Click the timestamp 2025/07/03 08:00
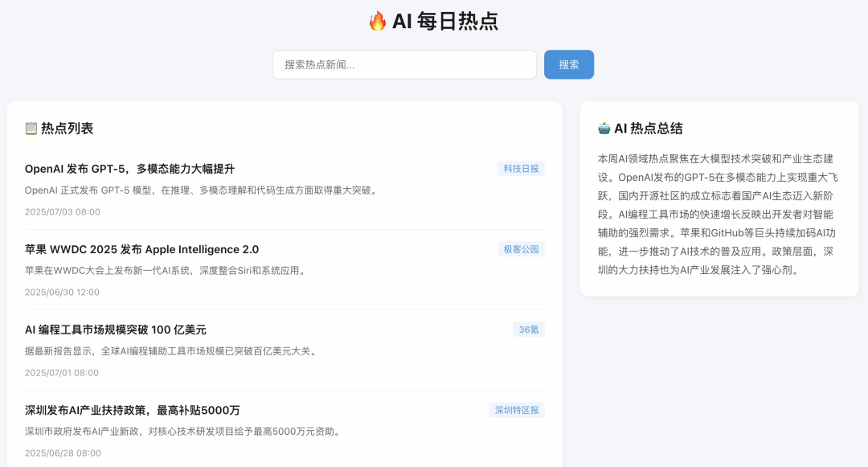This screenshot has width=868, height=467. [63, 212]
